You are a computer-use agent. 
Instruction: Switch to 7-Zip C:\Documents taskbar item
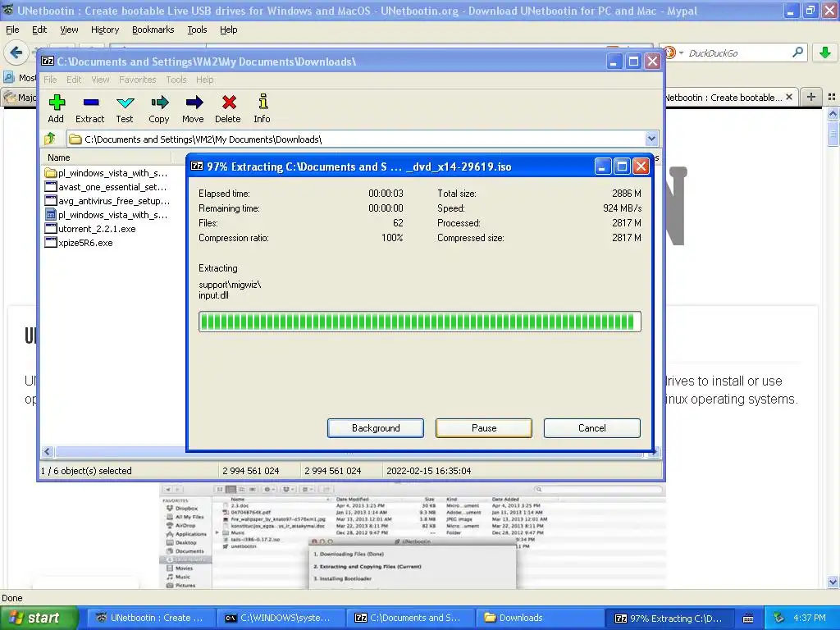[410, 618]
